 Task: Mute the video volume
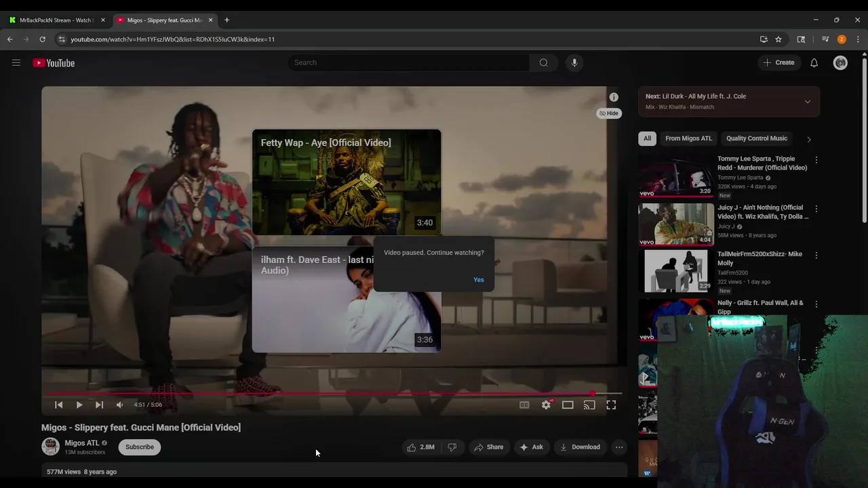point(119,405)
